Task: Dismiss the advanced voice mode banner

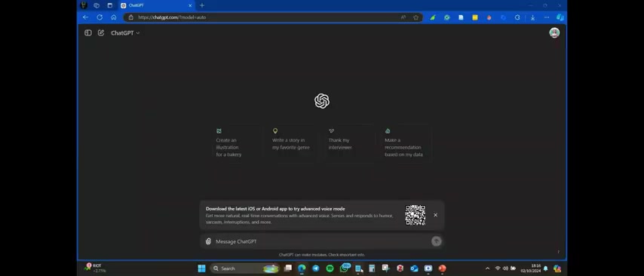Action: (435, 215)
